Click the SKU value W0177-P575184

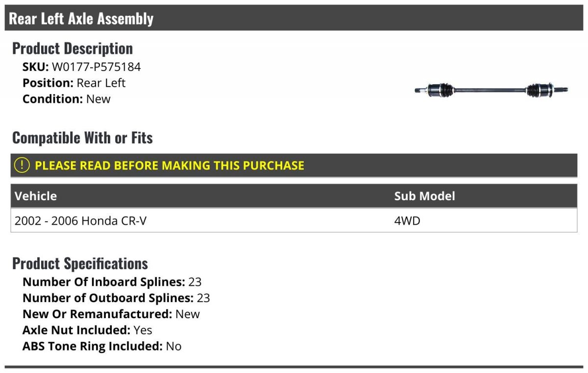click(x=96, y=67)
